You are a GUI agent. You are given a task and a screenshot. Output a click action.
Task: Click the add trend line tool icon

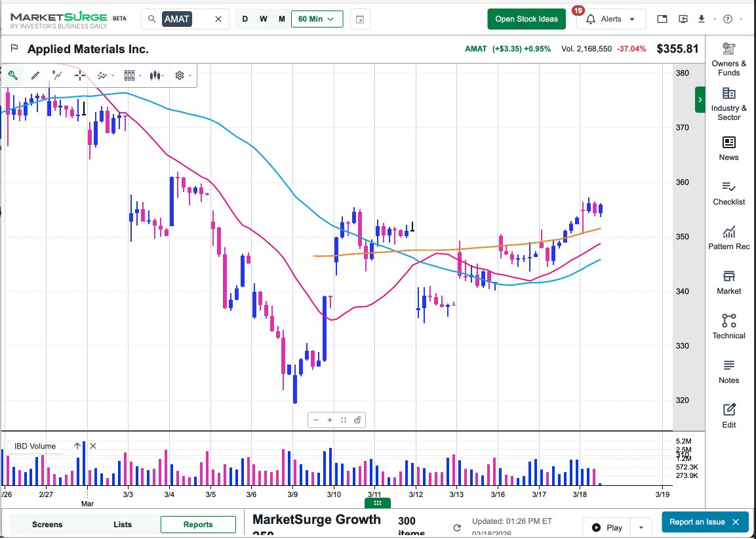[x=58, y=75]
